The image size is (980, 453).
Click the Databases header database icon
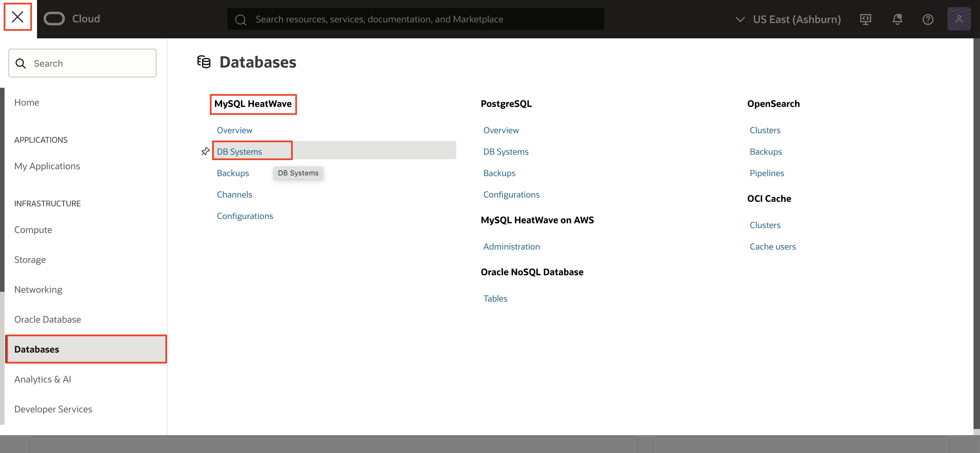coord(204,62)
